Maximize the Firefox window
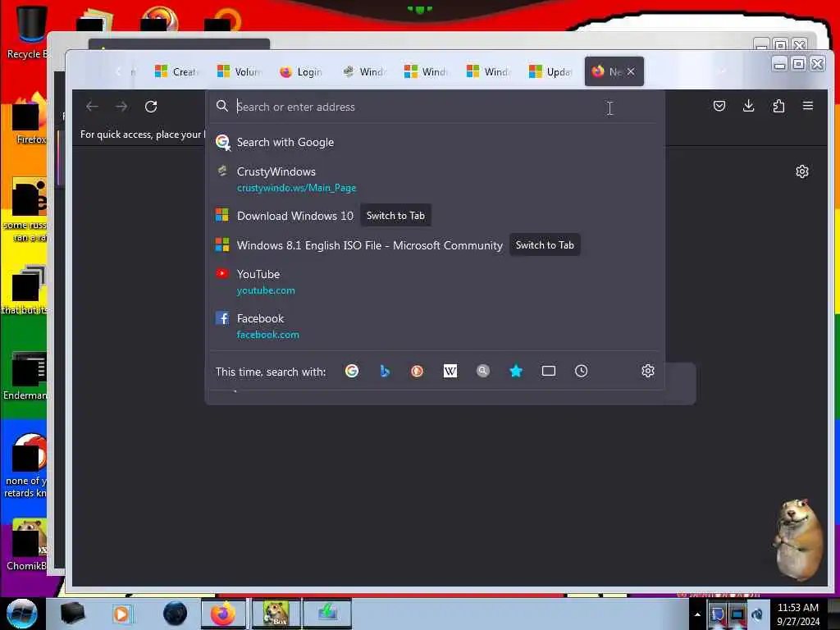The height and width of the screenshot is (630, 840). [x=798, y=64]
